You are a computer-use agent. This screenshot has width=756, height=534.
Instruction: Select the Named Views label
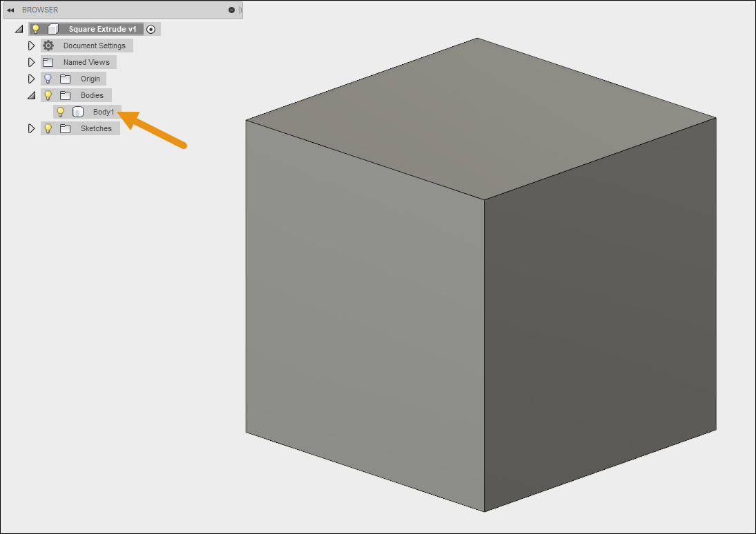coord(86,62)
